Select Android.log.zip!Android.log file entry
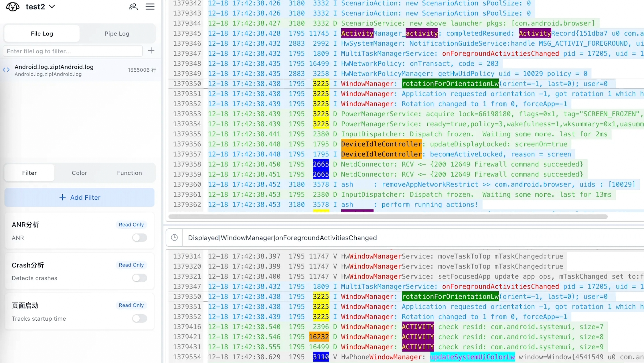This screenshot has height=363, width=644. [81, 70]
